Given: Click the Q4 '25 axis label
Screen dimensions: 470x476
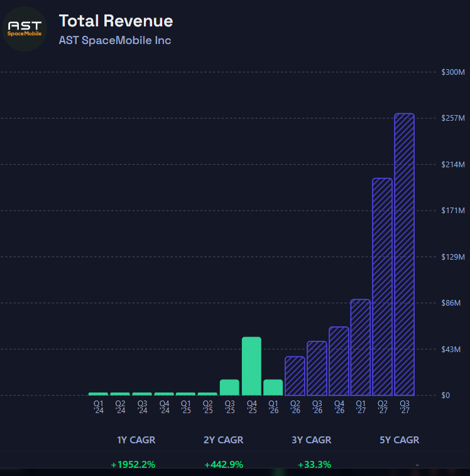Looking at the screenshot, I should pos(252,407).
